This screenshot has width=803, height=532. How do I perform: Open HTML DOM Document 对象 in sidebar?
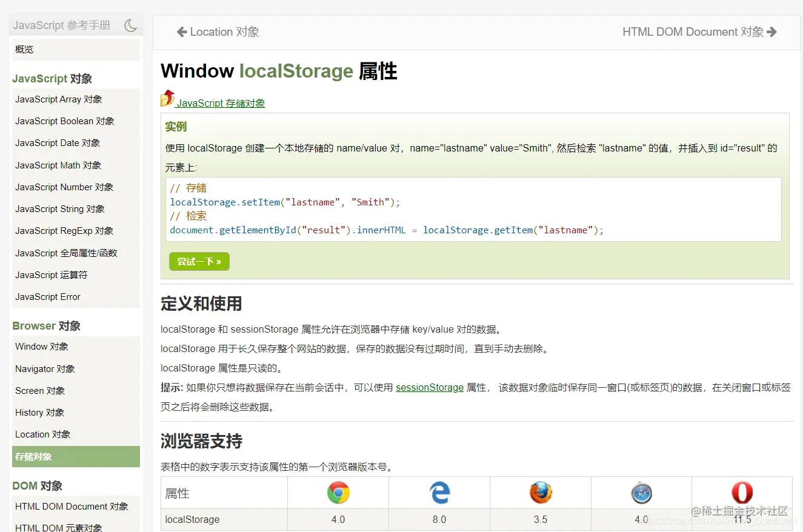[76, 507]
